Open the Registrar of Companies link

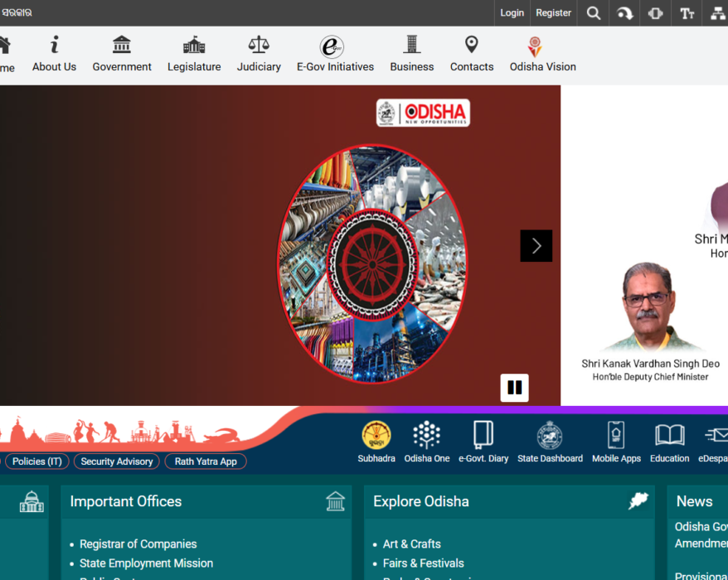pyautogui.click(x=138, y=544)
